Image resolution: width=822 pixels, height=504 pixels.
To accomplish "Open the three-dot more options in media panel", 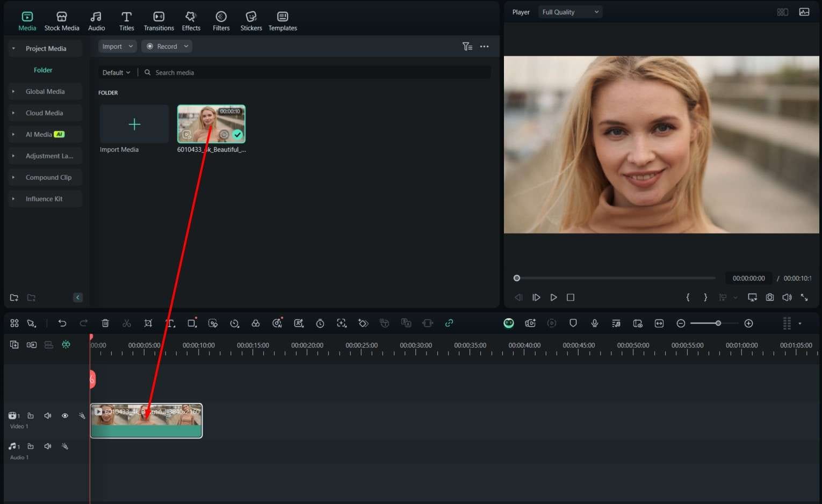I will tap(485, 47).
